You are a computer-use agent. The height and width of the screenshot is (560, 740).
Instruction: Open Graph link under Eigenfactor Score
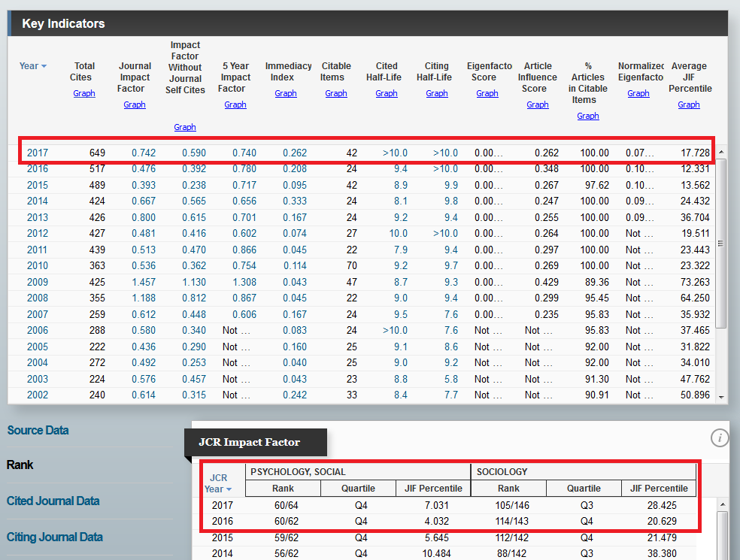pos(487,93)
